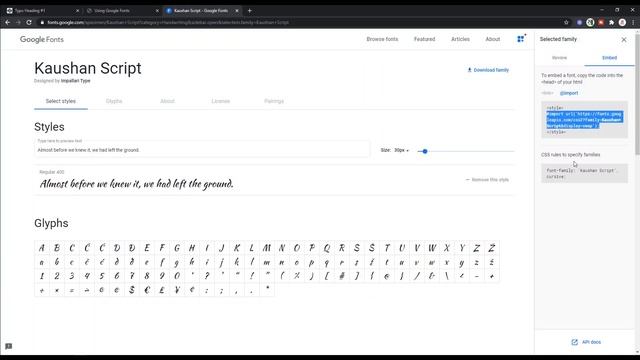Click the font-family CSS rule code block
Image resolution: width=640 pixels, height=360 pixels.
(584, 173)
